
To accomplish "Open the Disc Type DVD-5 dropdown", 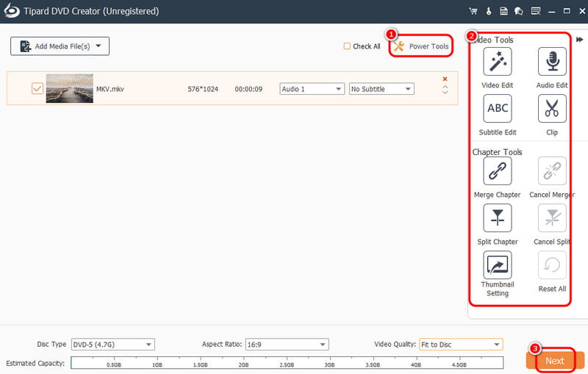I will [148, 345].
